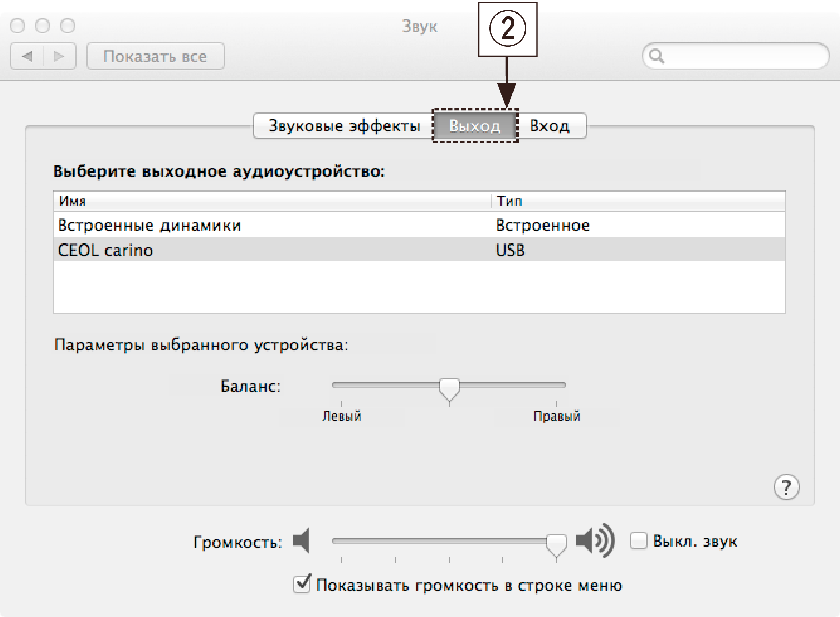
Task: Click the Громкость volume slider thumb
Action: (x=556, y=543)
